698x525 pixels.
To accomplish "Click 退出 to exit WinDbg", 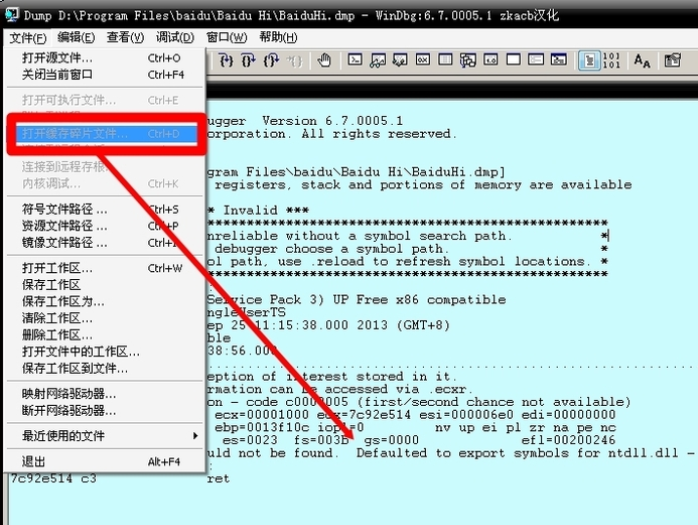I will click(33, 462).
